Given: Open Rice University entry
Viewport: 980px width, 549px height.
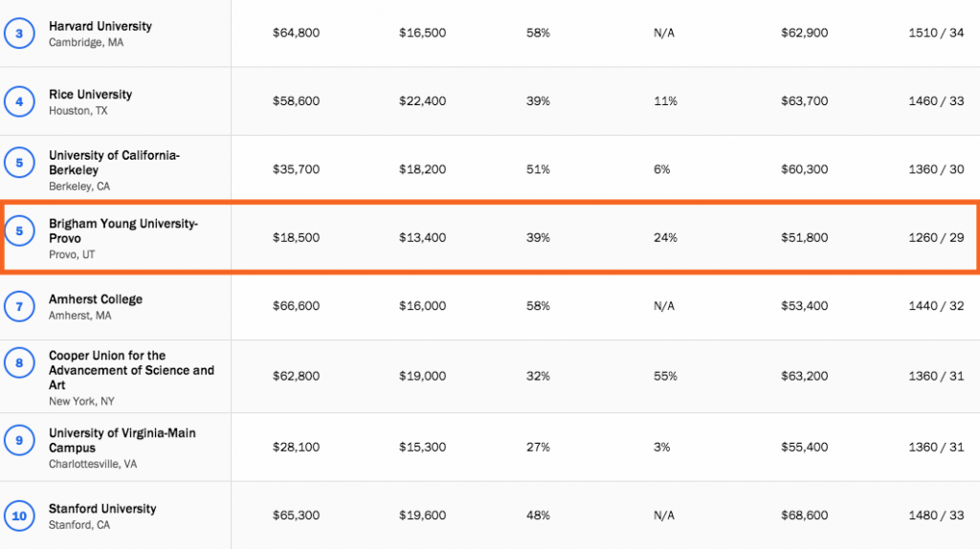Looking at the screenshot, I should [x=91, y=95].
